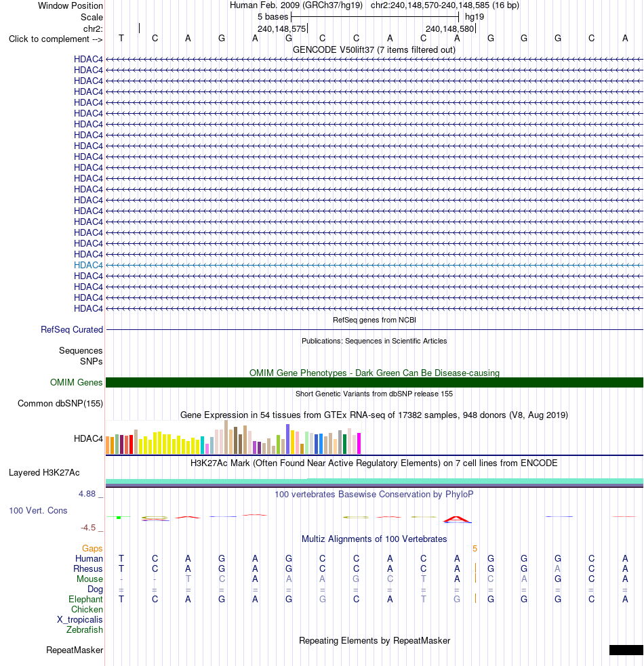The image size is (644, 666).
Task: Click the light-blue HDAC4 transcript arrow line
Action: point(374,265)
